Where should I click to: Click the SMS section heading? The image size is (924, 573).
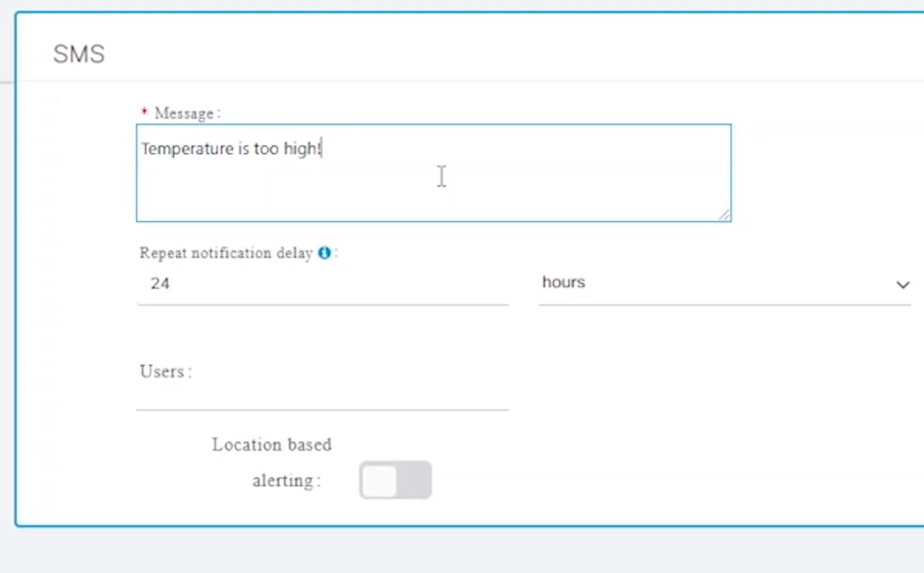[x=79, y=54]
